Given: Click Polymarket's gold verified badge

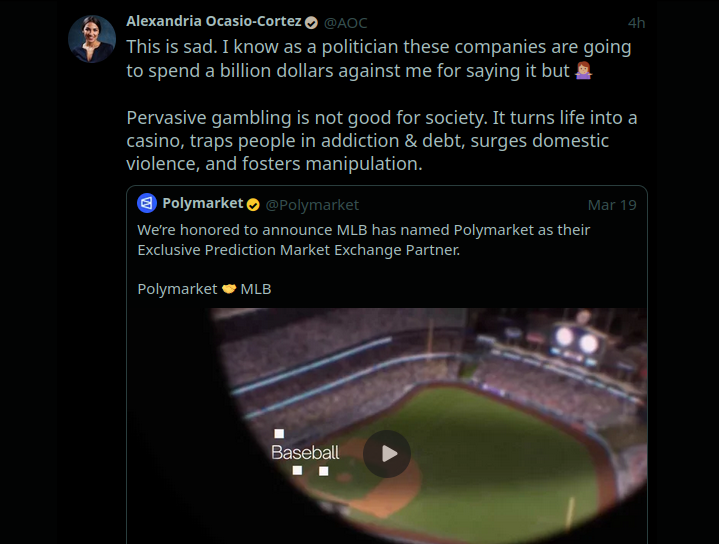Looking at the screenshot, I should click(x=253, y=205).
